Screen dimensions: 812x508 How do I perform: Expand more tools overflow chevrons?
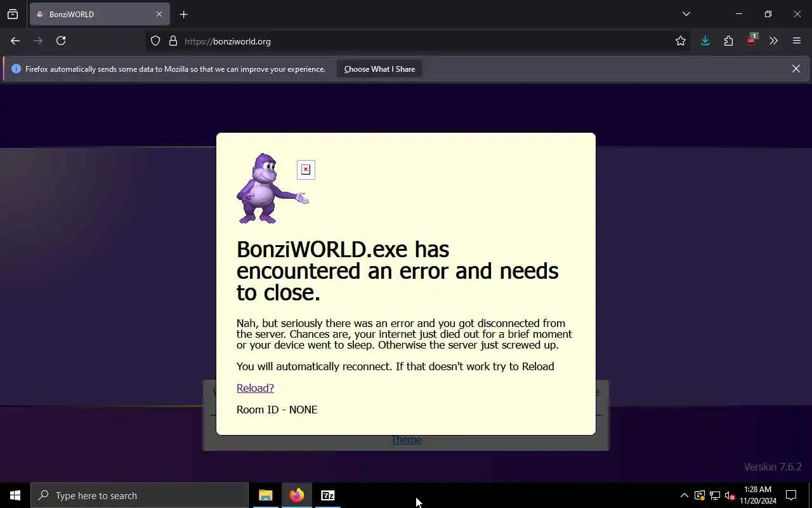tap(773, 41)
